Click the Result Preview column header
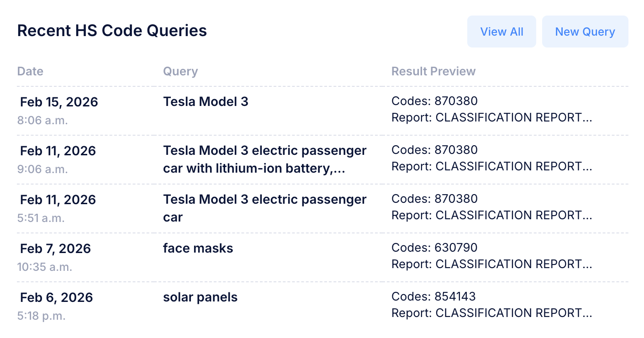This screenshot has height=338, width=644. point(433,71)
